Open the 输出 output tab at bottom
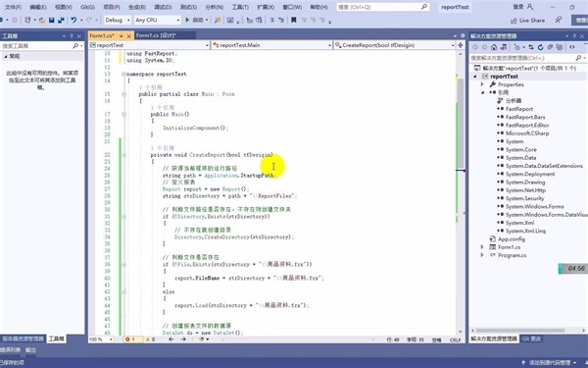Screen dimensions: 588x368 [30, 350]
